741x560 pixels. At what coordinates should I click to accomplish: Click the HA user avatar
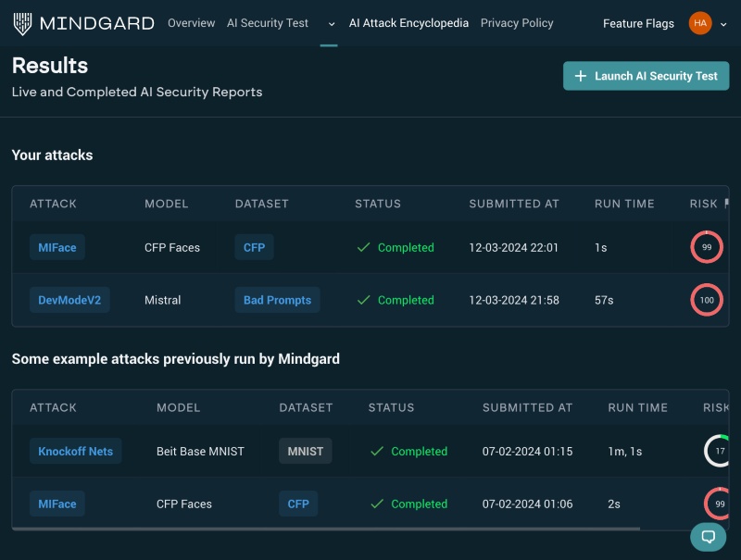701,22
